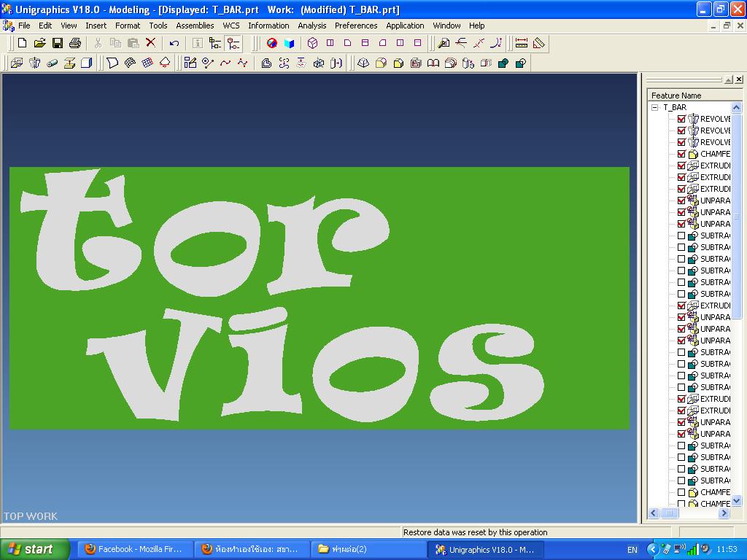
Task: Switch to the Thai-titled Firefox window
Action: pyautogui.click(x=251, y=550)
